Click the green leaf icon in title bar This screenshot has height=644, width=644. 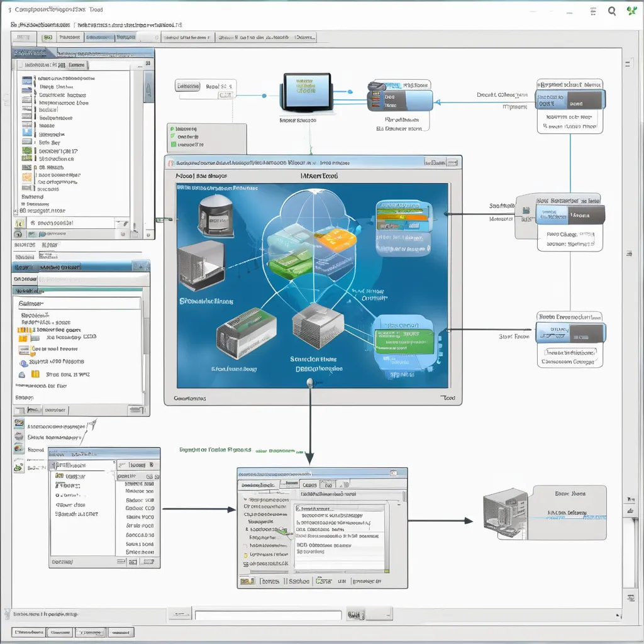tap(631, 11)
